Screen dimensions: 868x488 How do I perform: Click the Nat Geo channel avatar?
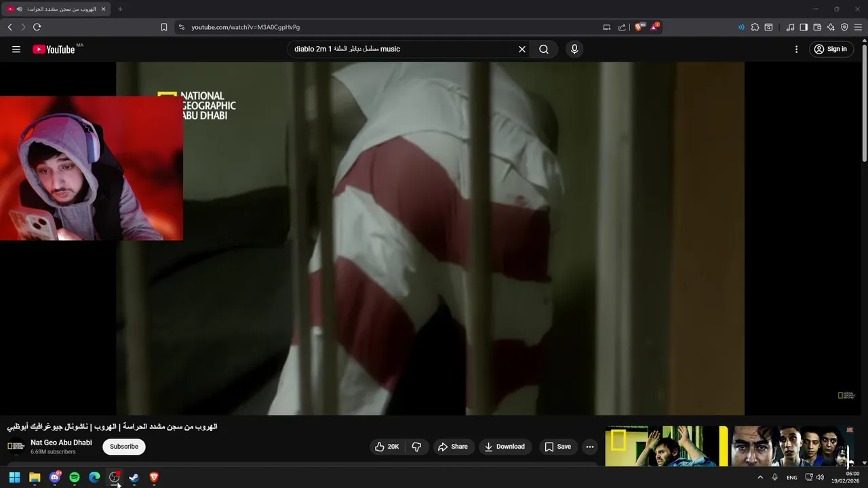tap(16, 446)
